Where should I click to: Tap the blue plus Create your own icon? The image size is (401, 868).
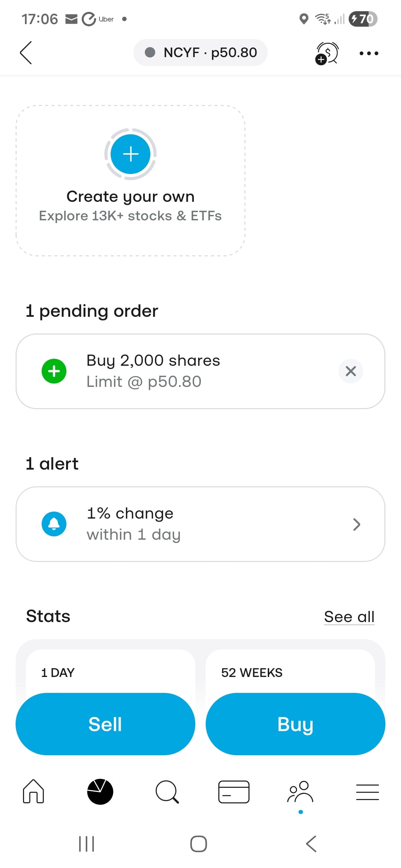click(130, 154)
